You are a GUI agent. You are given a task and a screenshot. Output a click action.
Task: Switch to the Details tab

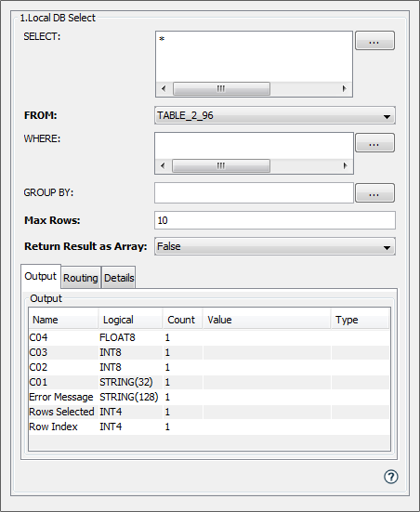(119, 278)
